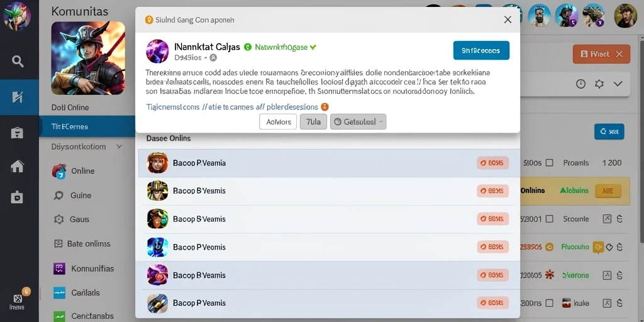644x322 pixels.
Task: Open the Komunifias purple sidebar icon
Action: (x=60, y=269)
